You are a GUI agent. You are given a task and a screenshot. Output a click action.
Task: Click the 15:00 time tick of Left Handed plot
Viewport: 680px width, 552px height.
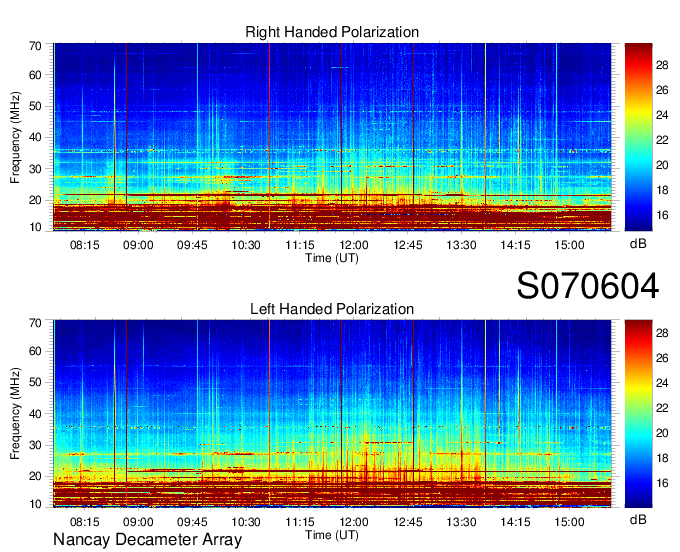[x=569, y=522]
